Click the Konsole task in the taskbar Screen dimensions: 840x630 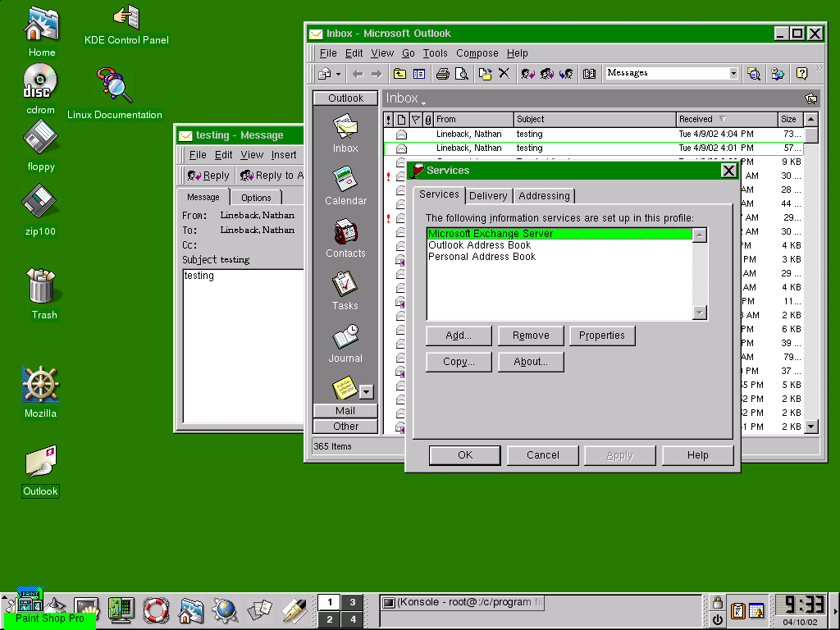[x=463, y=603]
